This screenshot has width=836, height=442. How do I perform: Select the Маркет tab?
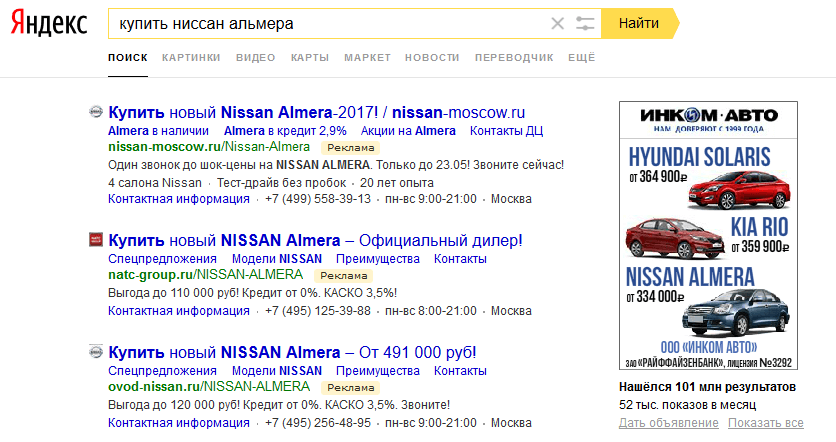click(367, 58)
